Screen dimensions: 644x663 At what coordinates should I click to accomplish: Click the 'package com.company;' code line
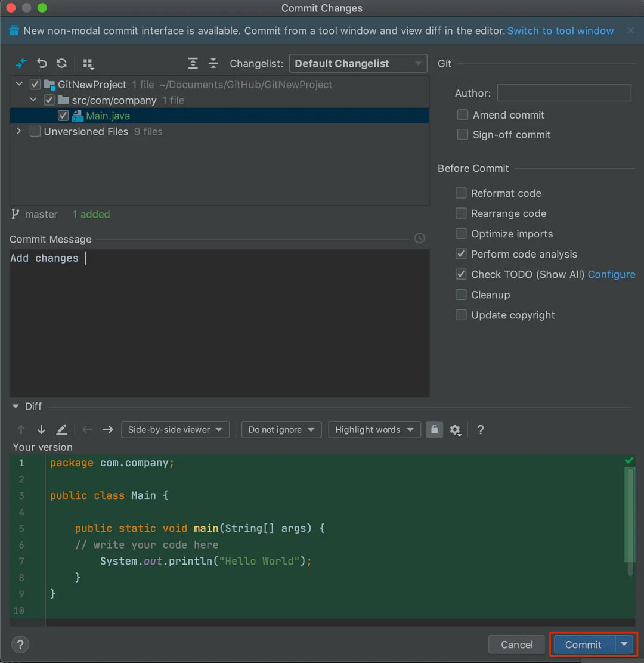[112, 463]
